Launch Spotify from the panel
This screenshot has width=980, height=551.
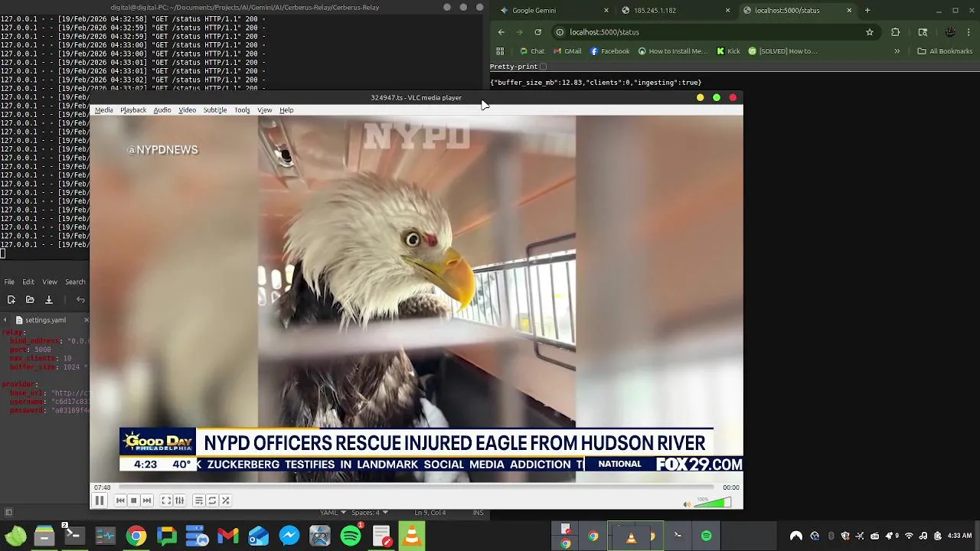pyautogui.click(x=351, y=536)
